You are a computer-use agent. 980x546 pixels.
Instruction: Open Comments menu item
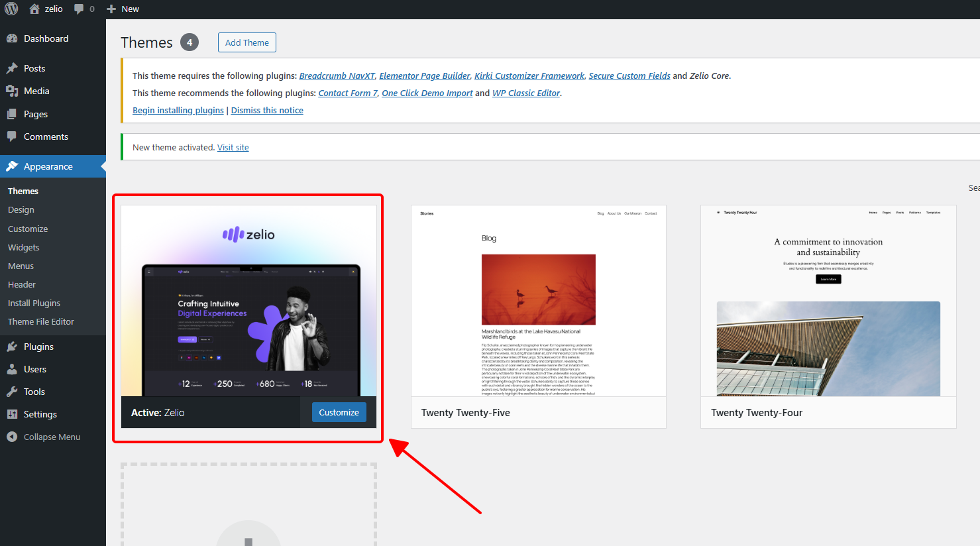(x=53, y=136)
